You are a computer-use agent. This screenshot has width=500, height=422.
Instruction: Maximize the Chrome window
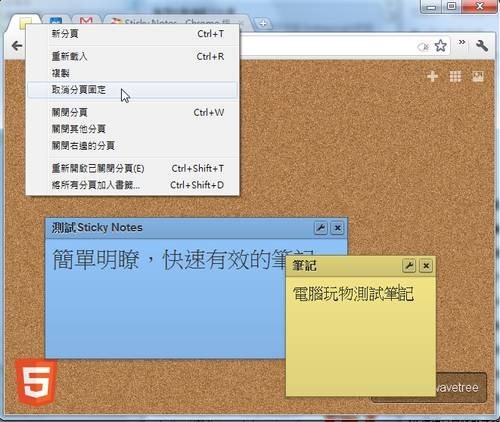452,6
